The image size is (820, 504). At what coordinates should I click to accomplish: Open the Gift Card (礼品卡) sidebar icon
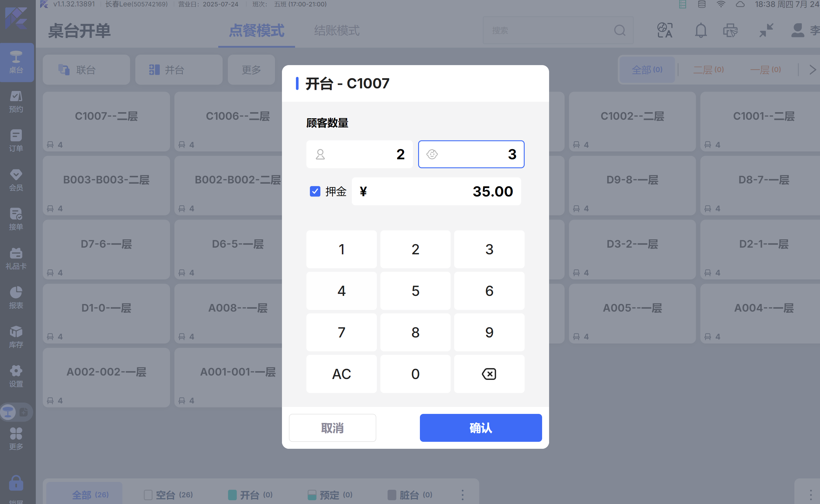click(x=16, y=258)
